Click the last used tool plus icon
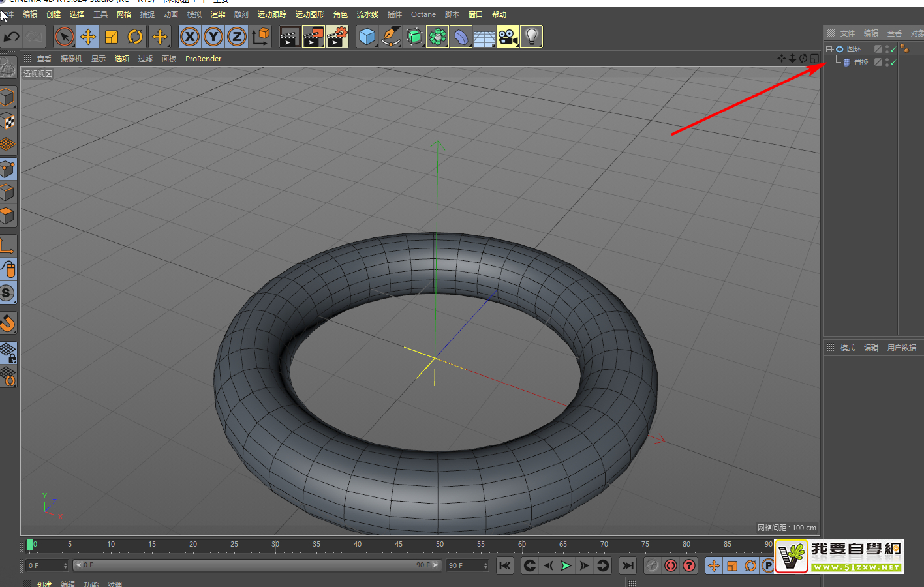This screenshot has width=924, height=587. tap(159, 37)
